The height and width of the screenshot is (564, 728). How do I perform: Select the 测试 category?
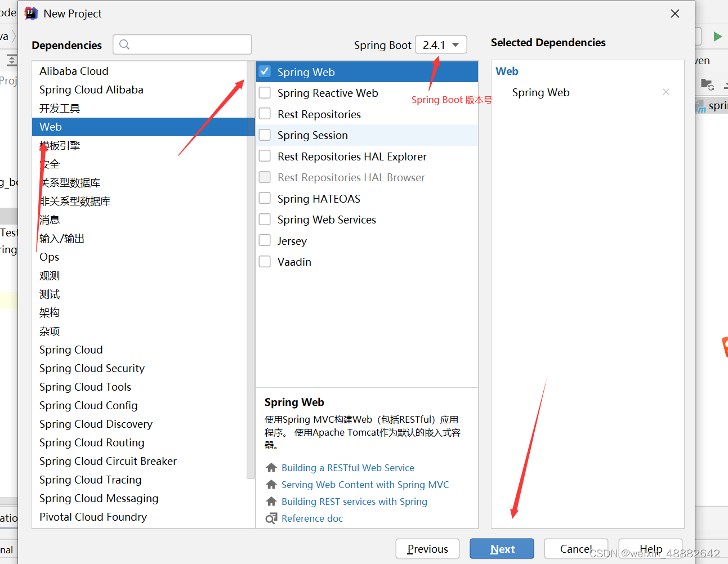coord(139,294)
